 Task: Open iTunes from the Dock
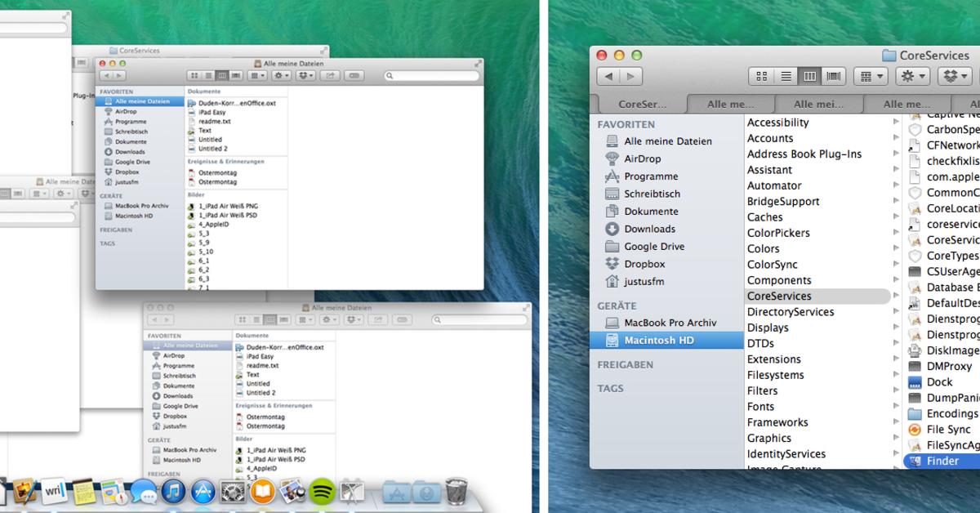coord(173,491)
